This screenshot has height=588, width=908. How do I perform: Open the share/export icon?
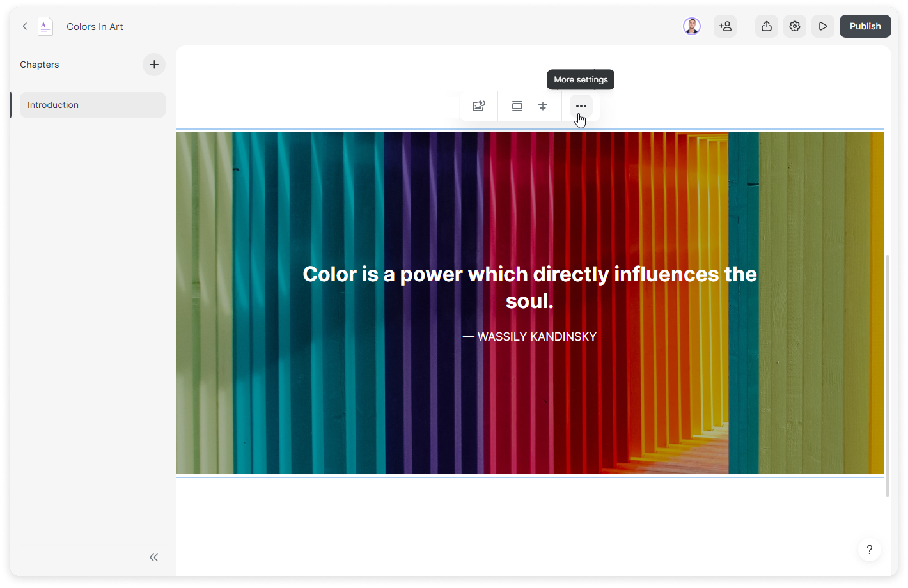(x=766, y=26)
